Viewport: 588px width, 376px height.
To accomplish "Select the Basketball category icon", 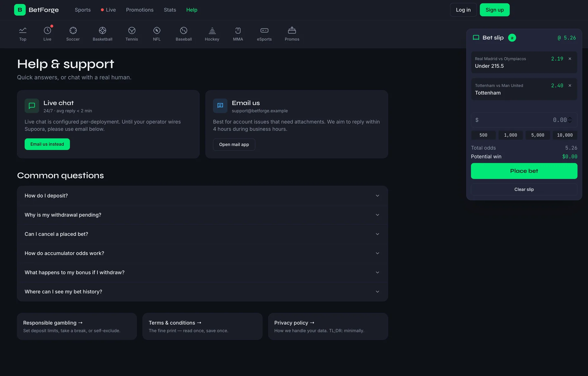I will click(x=102, y=30).
